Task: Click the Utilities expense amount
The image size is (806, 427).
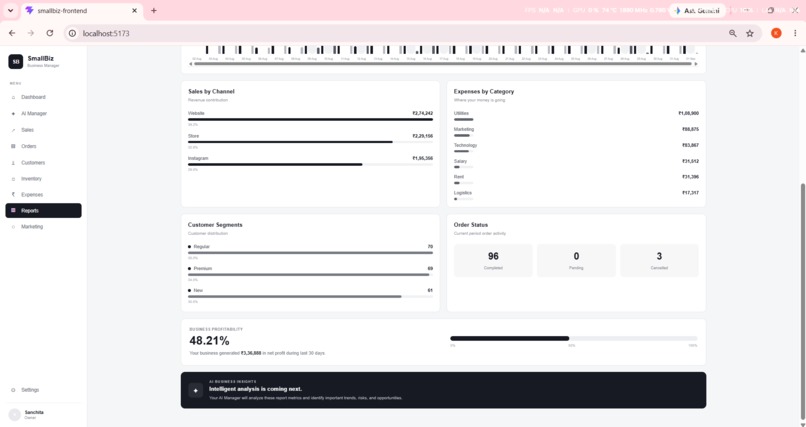Action: point(688,113)
